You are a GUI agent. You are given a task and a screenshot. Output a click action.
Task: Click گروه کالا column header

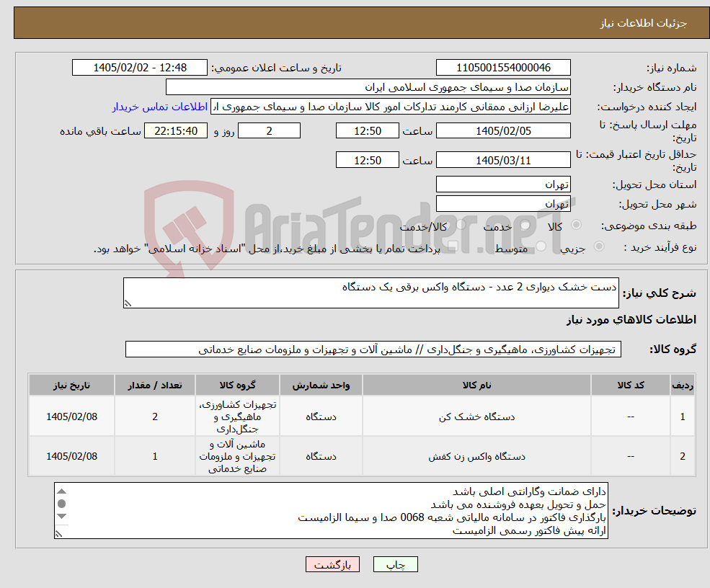pyautogui.click(x=237, y=386)
